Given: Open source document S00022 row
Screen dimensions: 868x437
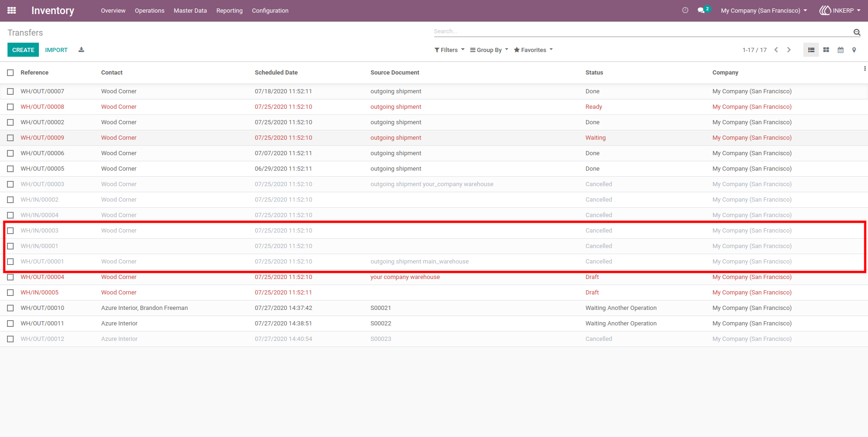Looking at the screenshot, I should coord(434,324).
